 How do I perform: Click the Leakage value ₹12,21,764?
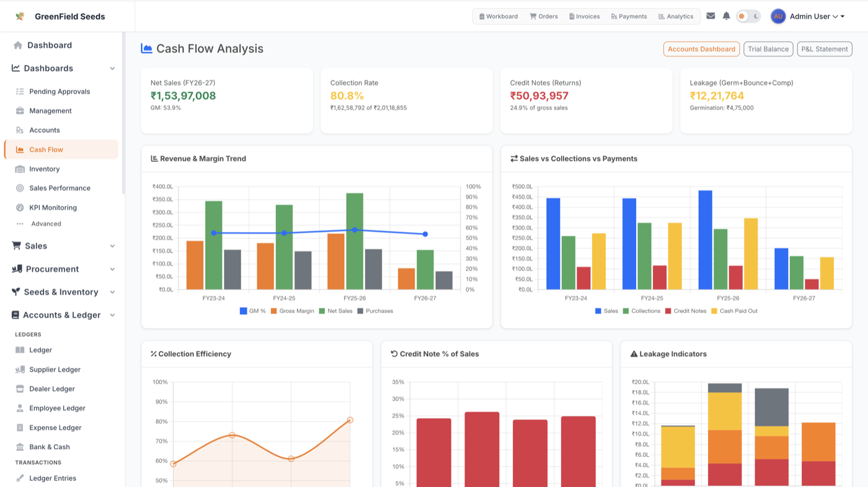pos(717,96)
